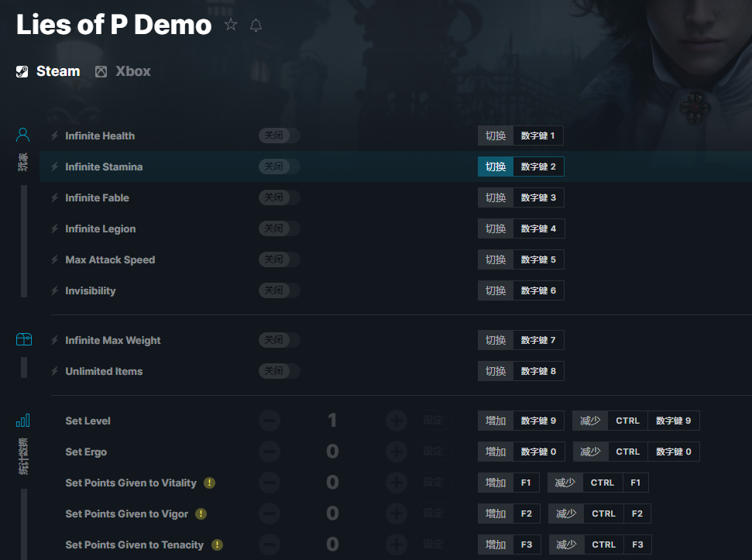
Task: Click 增加 hotkey button for Set Ergo
Action: pyautogui.click(x=496, y=452)
